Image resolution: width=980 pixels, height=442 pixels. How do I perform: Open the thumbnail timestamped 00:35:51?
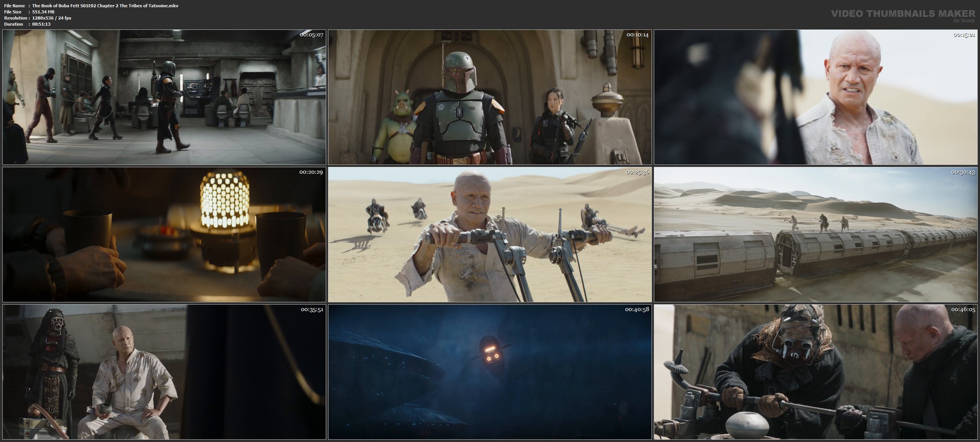[x=164, y=372]
